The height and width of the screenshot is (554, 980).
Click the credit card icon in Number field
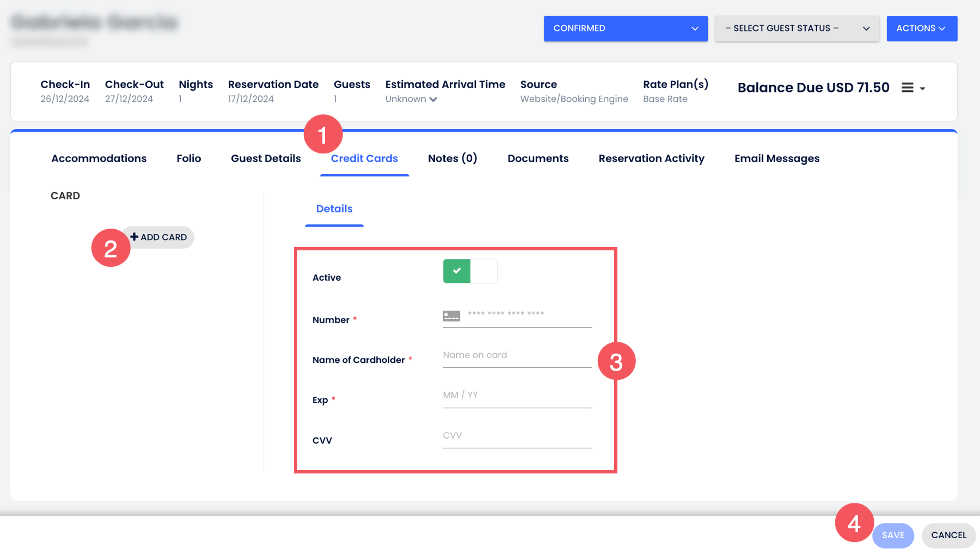(x=451, y=316)
